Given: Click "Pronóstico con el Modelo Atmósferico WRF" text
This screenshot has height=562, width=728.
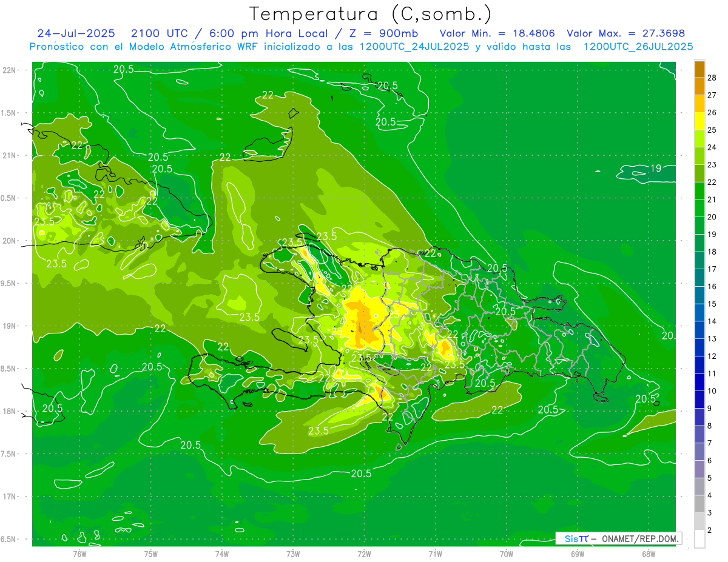Looking at the screenshot, I should pos(145,47).
